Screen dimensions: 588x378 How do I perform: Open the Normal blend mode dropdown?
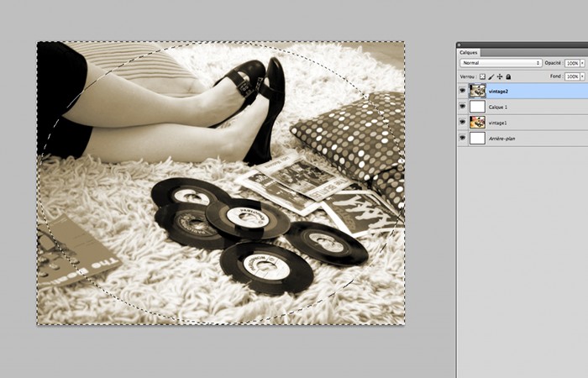tap(501, 63)
